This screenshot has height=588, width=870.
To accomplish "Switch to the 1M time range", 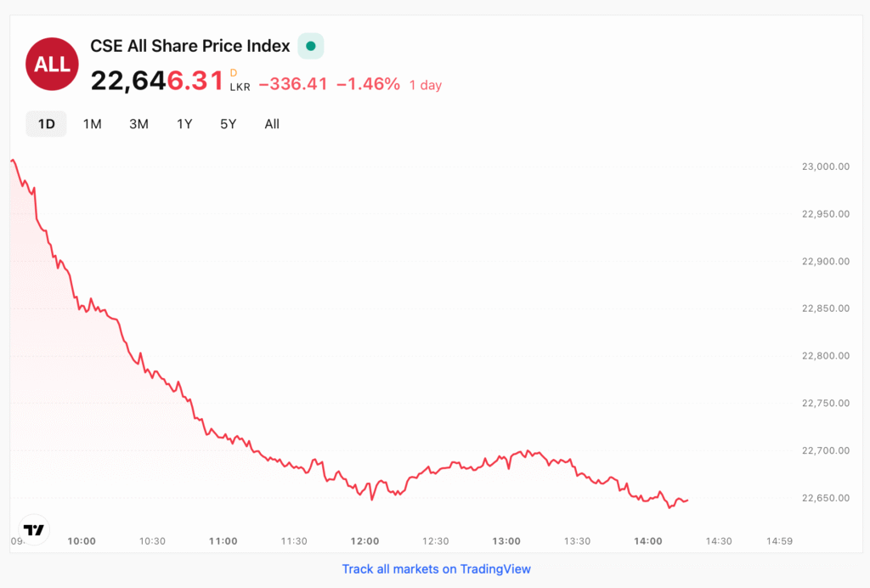I will click(93, 124).
